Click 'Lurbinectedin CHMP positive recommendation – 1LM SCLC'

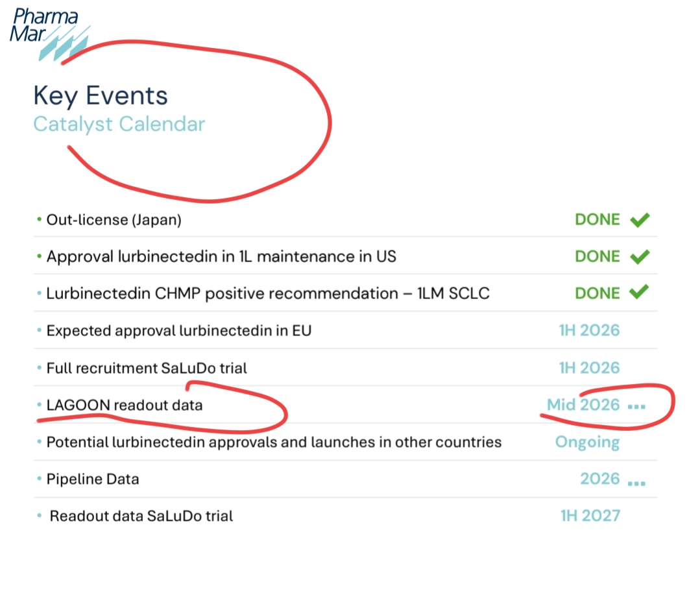(268, 293)
